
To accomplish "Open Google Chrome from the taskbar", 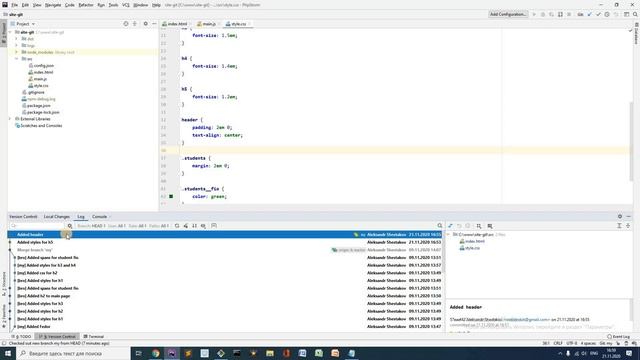I will point(156,353).
